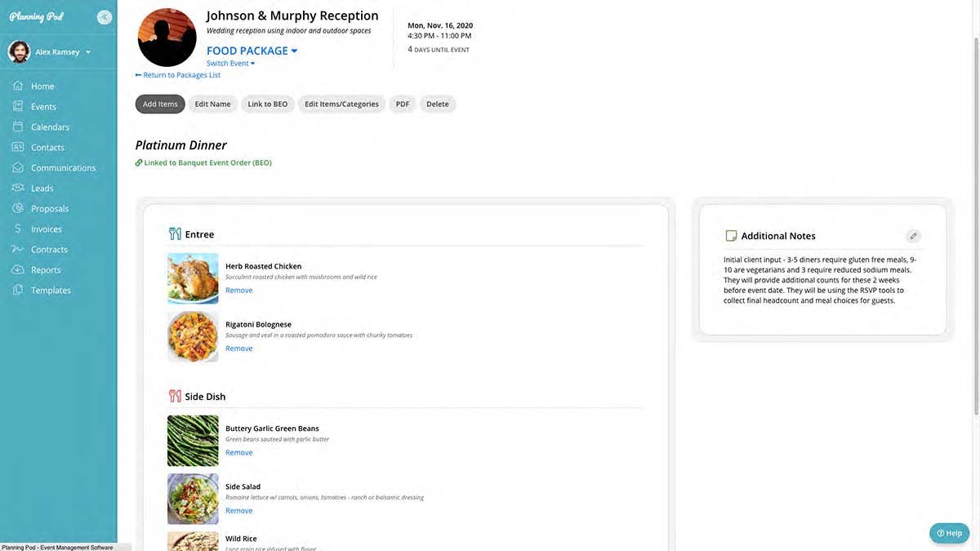Screen dimensions: 980x551
Task: Expand the FOOD PACKAGE dropdown
Action: (252, 51)
